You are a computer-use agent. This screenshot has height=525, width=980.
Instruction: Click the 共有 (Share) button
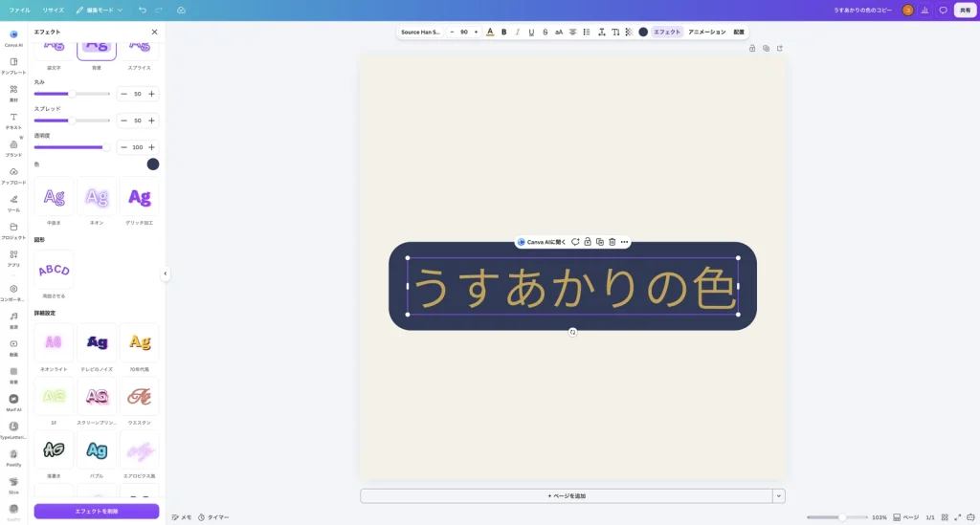(x=965, y=10)
